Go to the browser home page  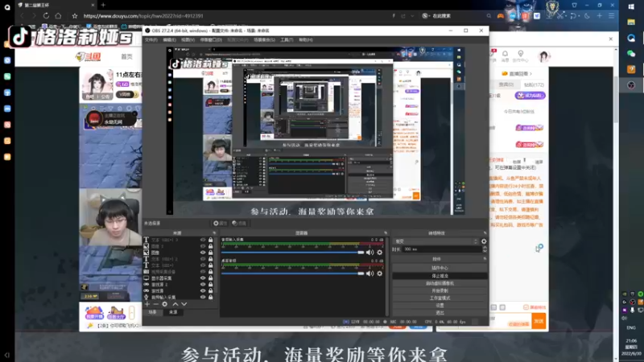point(58,15)
